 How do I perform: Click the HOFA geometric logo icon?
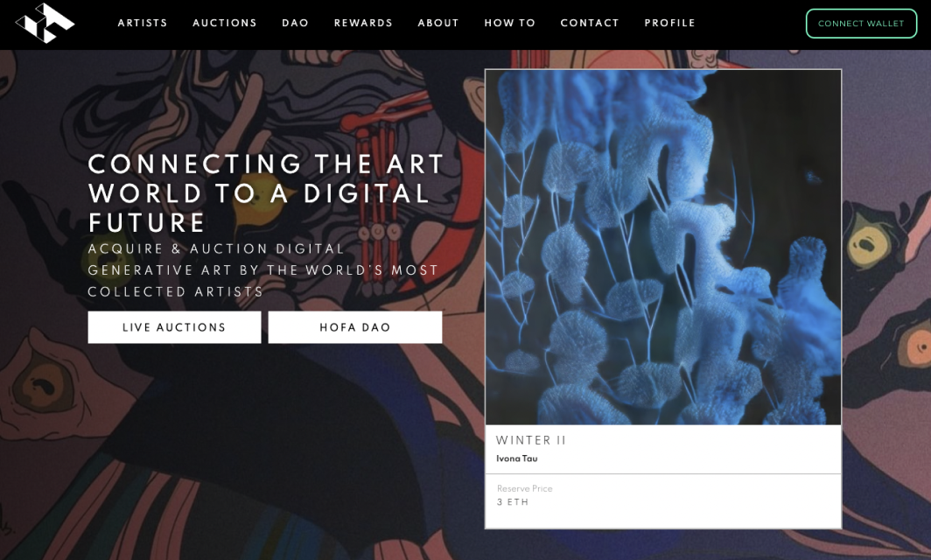pyautogui.click(x=45, y=23)
